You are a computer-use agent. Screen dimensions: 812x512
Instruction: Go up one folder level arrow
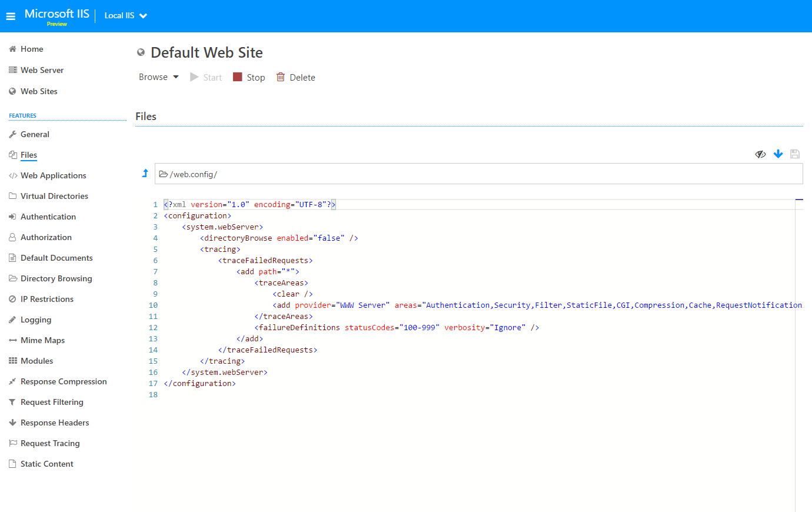(145, 173)
